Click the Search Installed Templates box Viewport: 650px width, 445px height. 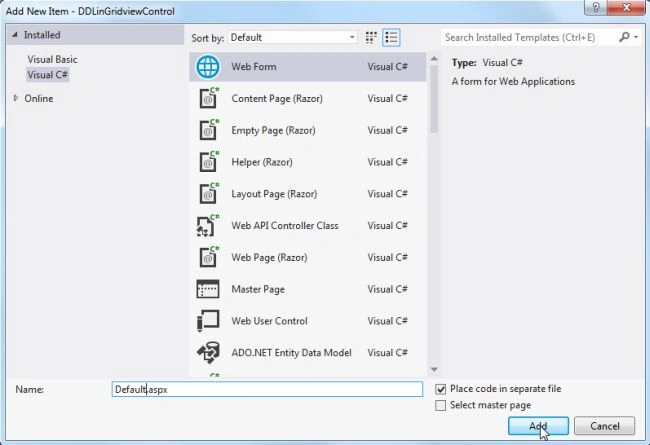530,37
